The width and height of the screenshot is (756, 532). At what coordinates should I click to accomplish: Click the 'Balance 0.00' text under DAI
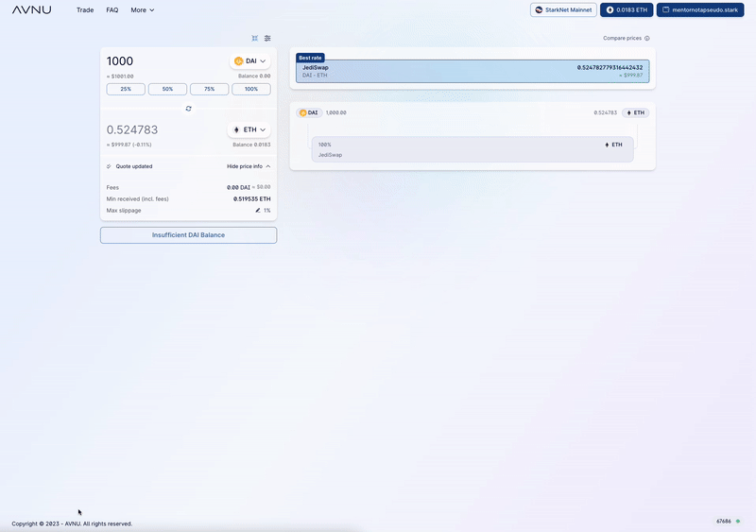coord(254,77)
